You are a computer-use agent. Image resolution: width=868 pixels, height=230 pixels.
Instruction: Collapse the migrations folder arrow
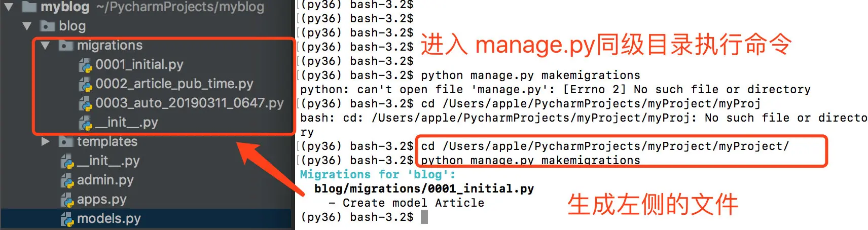click(45, 45)
